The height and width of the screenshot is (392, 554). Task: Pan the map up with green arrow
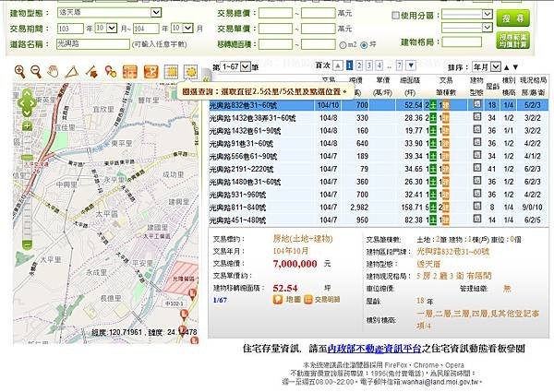[x=27, y=94]
